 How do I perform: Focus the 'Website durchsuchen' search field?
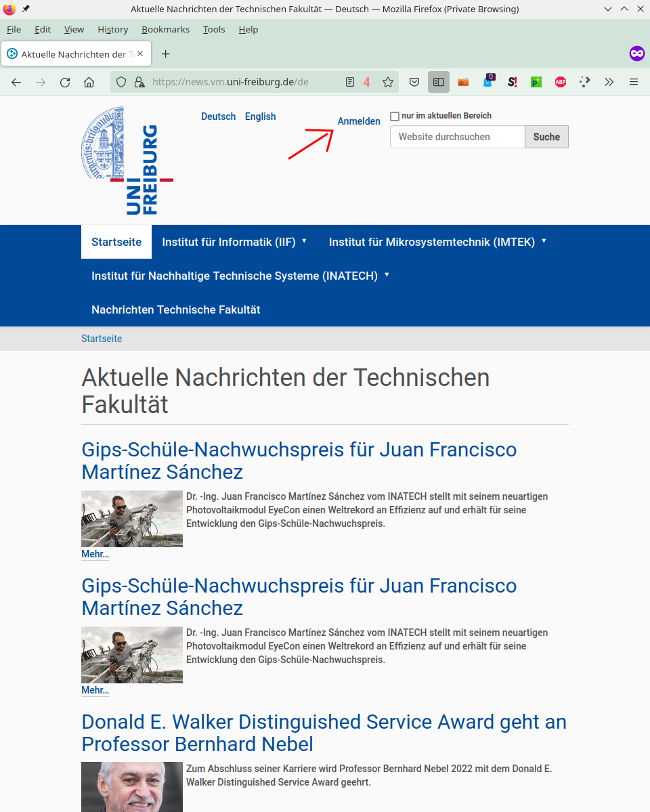(x=457, y=137)
